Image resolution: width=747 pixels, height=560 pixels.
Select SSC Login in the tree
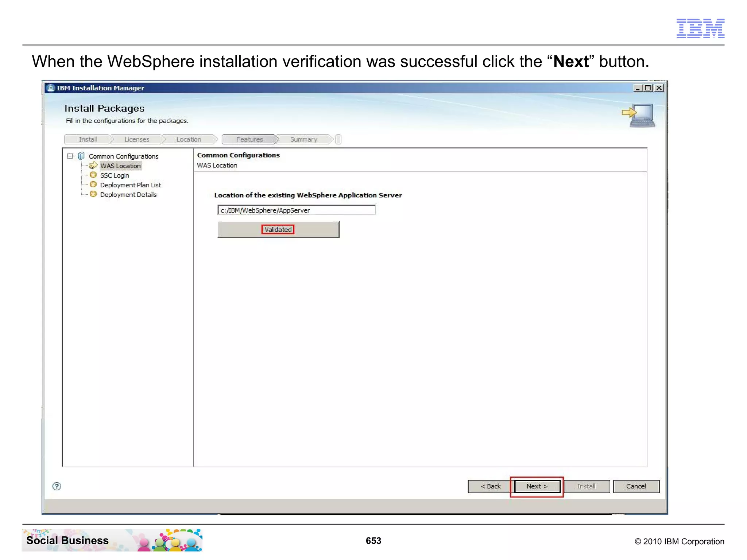point(115,175)
